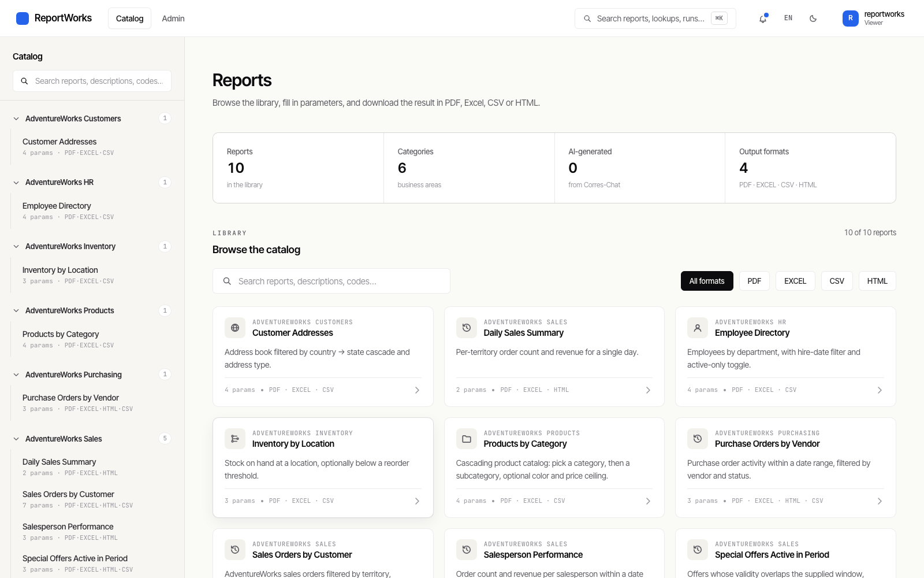Filter reports by HTML format
924x578 pixels.
click(877, 281)
